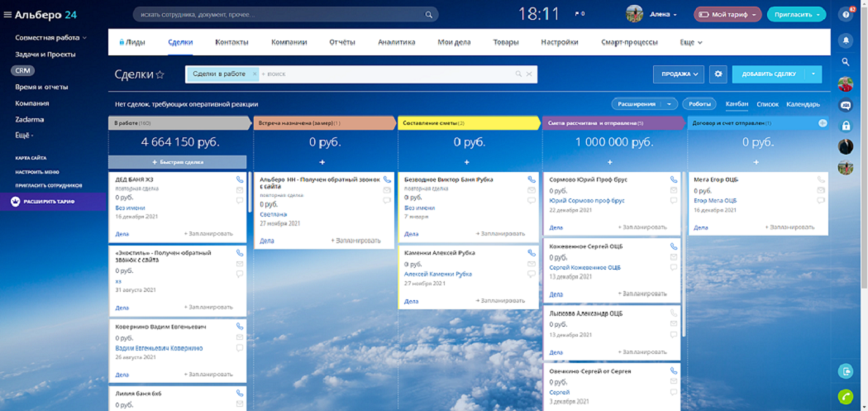Click the yellow Составление сметы column header
This screenshot has width=868, height=411.
point(469,123)
